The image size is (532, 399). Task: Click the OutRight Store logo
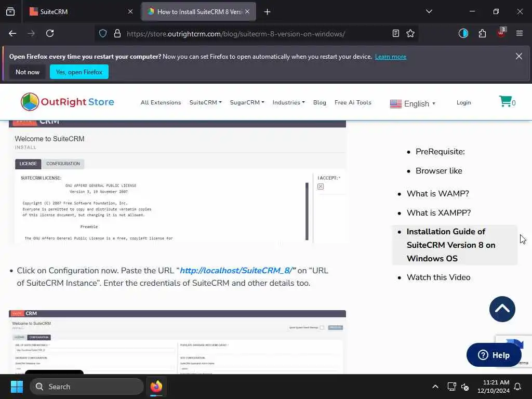67,102
